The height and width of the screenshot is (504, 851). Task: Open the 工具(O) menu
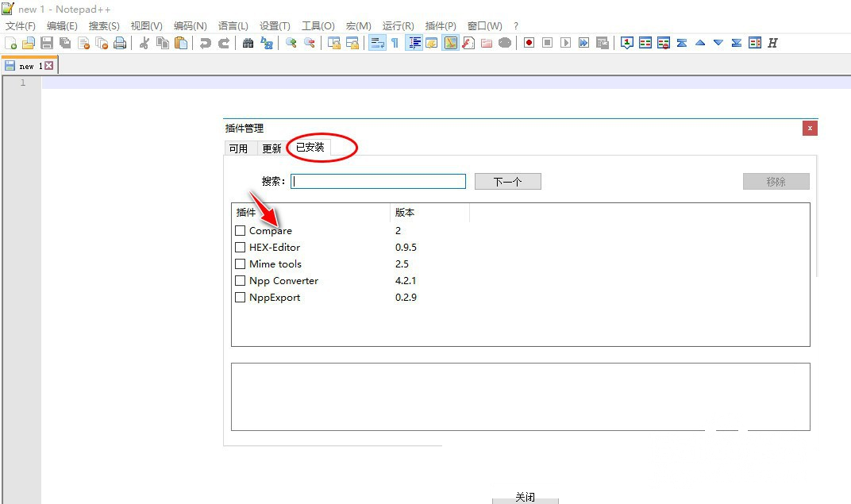(x=318, y=26)
